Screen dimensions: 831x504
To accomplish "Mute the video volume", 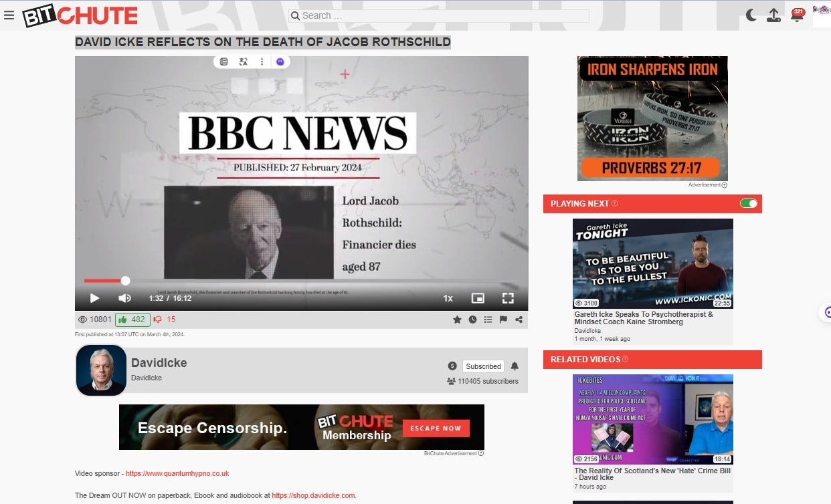I will coord(124,298).
